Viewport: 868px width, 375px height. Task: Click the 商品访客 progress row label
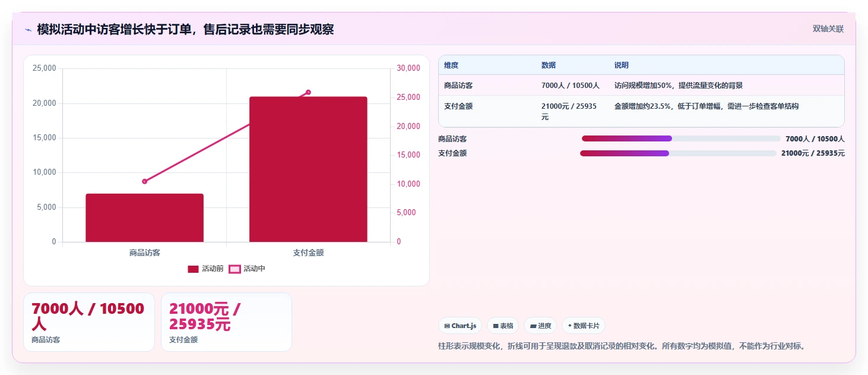452,139
